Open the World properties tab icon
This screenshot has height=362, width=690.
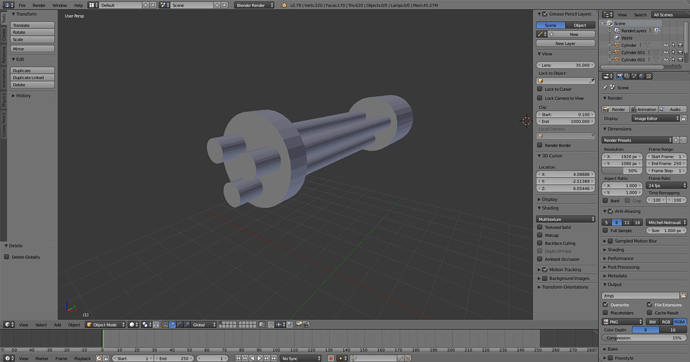pos(641,76)
